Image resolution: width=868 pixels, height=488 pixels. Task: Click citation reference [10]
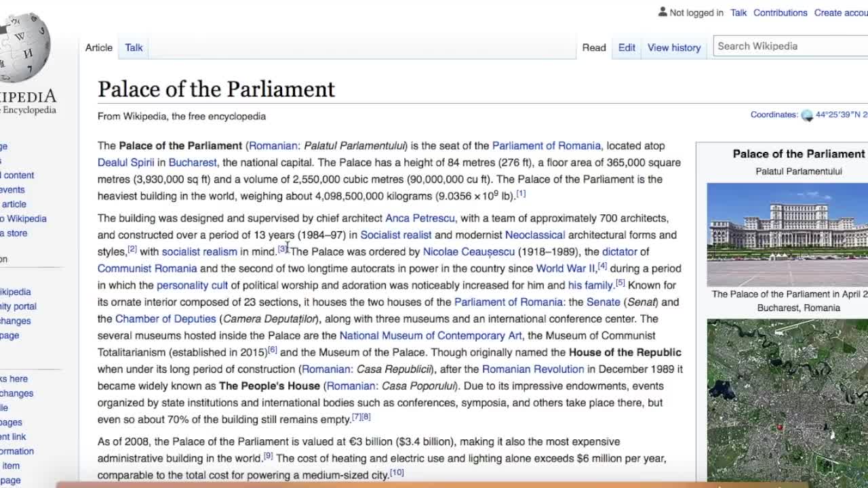[x=397, y=473]
